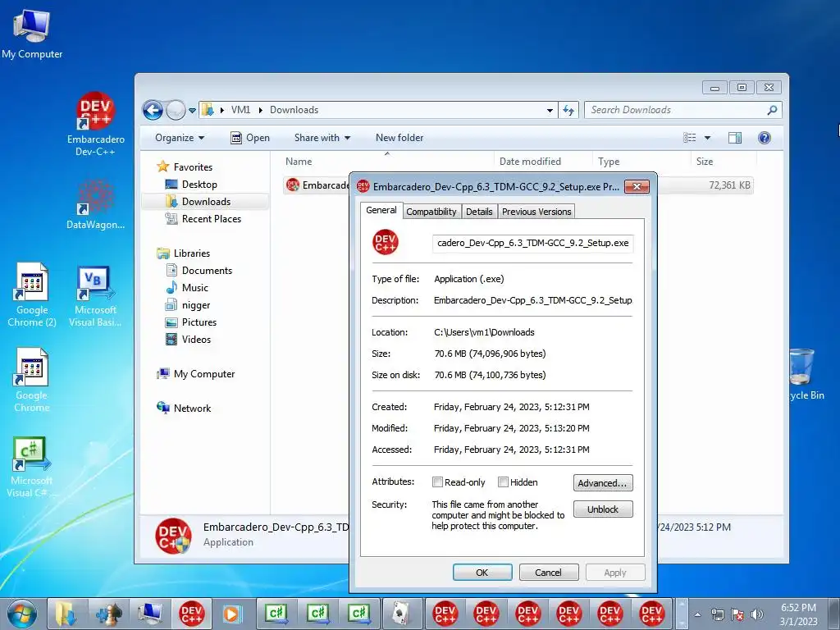The width and height of the screenshot is (840, 630).
Task: Click the Change your view icon
Action: click(689, 138)
